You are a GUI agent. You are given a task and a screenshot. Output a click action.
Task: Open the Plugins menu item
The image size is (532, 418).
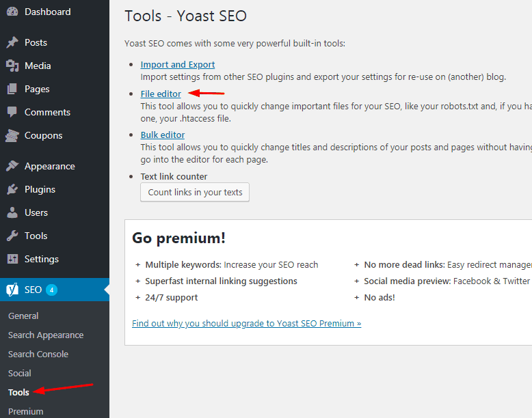click(x=55, y=189)
